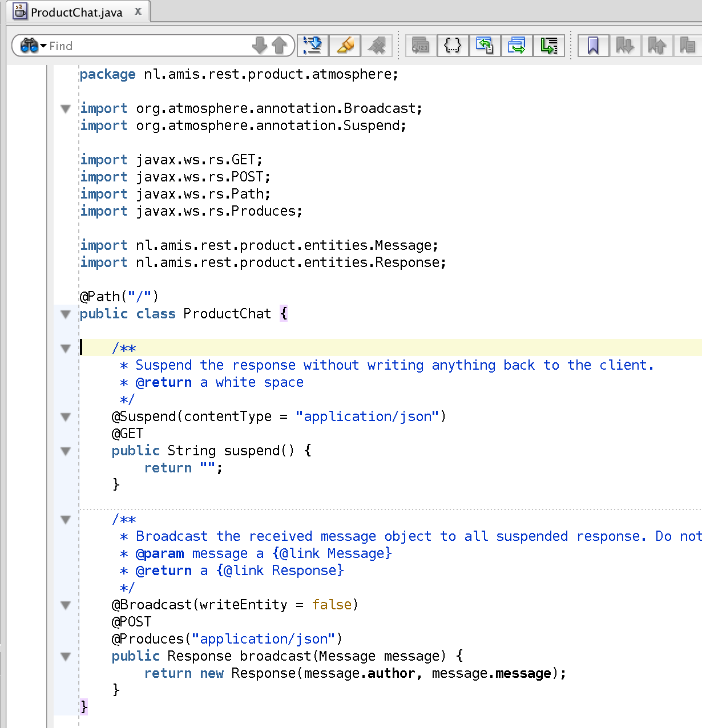Viewport: 702px width, 728px height.
Task: Click the blue windows back-navigation icon
Action: 485,46
